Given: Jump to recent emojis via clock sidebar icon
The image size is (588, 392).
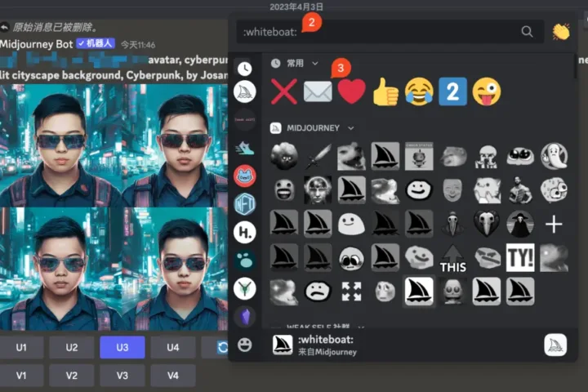Looking at the screenshot, I should (244, 69).
